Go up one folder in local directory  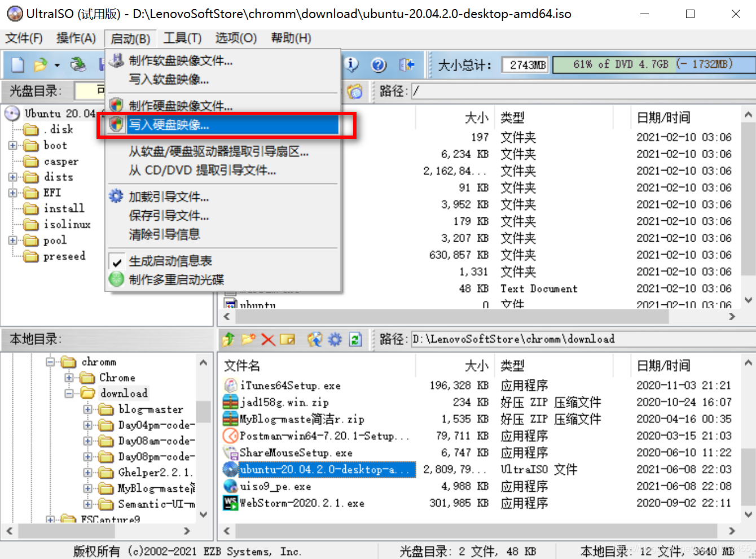click(x=229, y=339)
